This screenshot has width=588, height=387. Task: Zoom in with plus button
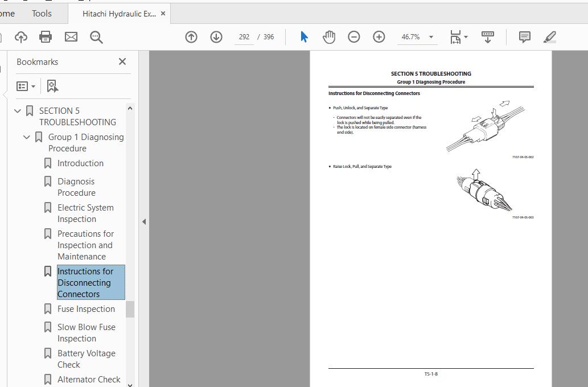[379, 37]
